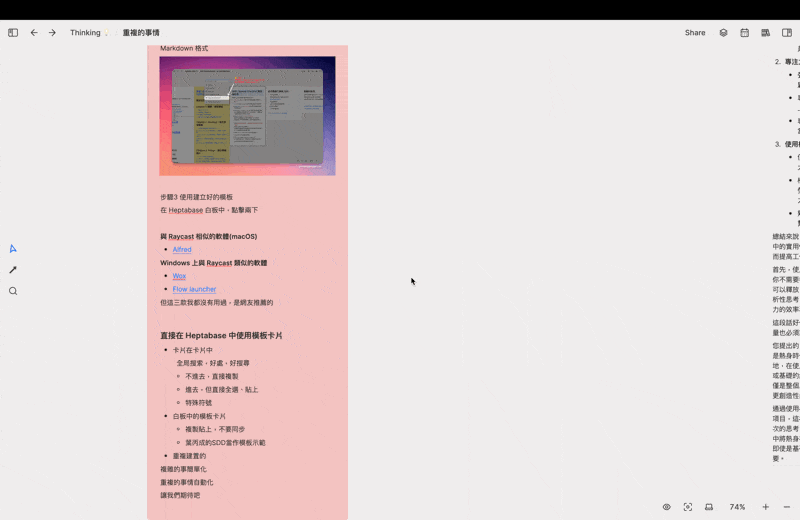Open whiteboard search magnifier
800x520 pixels.
point(13,291)
